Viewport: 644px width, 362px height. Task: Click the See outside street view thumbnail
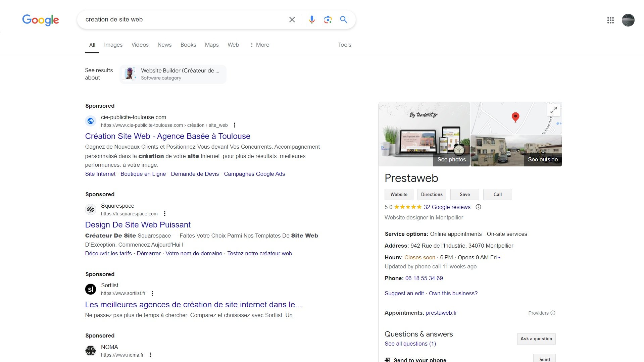516,151
